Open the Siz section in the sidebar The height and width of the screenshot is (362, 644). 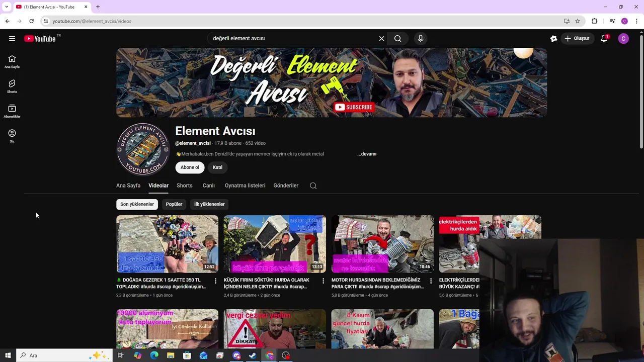pos(12,136)
